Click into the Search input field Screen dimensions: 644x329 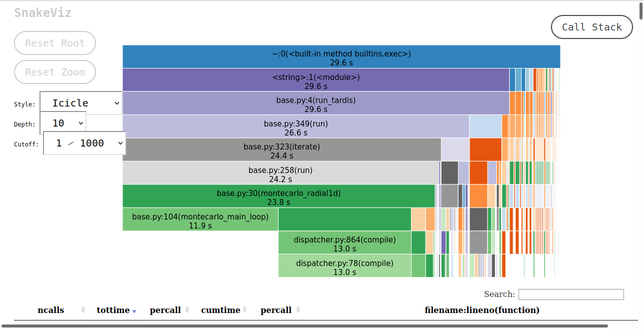point(570,294)
